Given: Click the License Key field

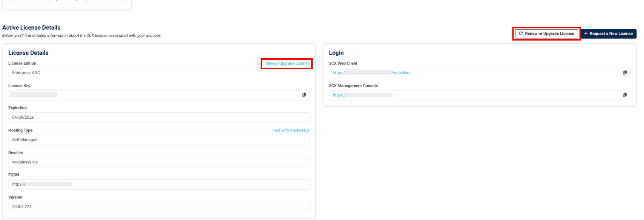Looking at the screenshot, I should coord(159,95).
